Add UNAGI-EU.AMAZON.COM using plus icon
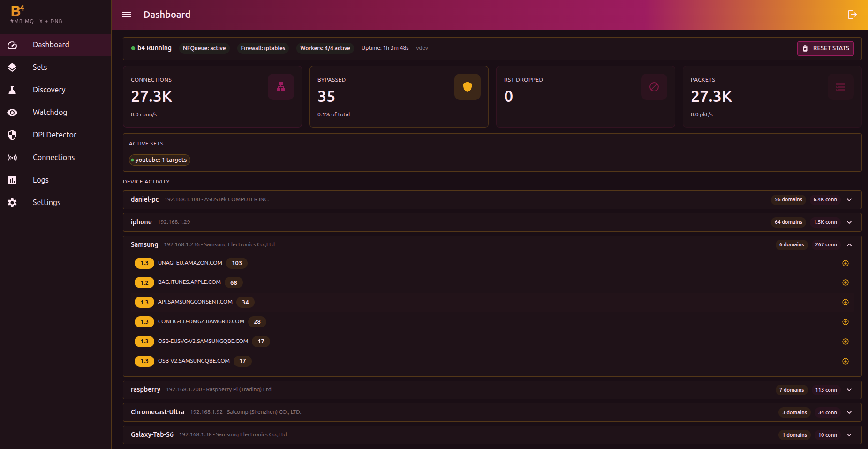This screenshot has width=868, height=449. click(845, 263)
